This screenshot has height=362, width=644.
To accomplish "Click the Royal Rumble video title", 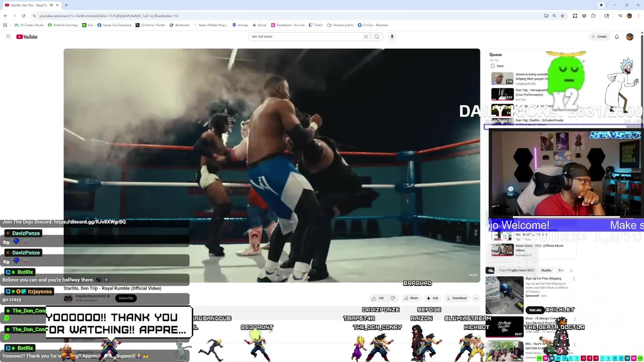I will pyautogui.click(x=112, y=288).
